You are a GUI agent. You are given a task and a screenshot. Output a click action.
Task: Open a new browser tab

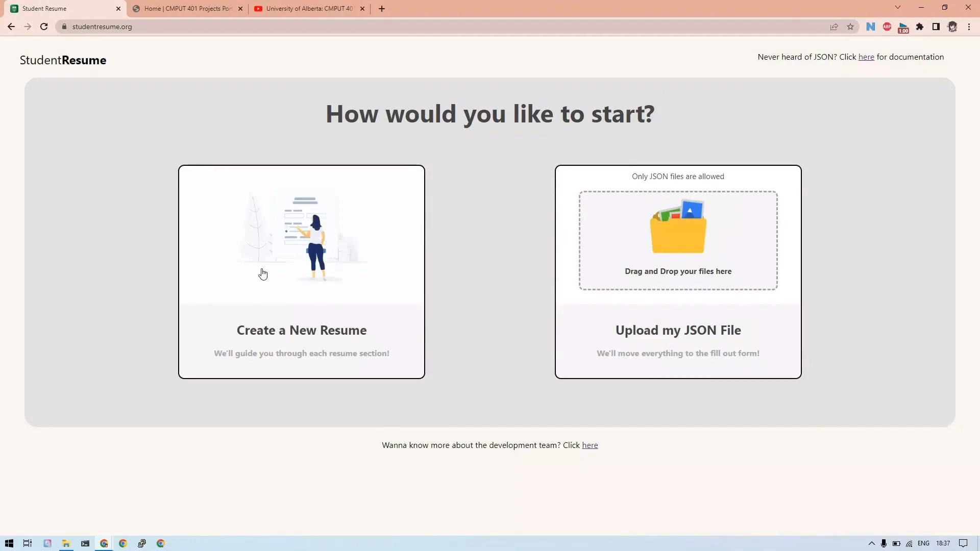382,9
